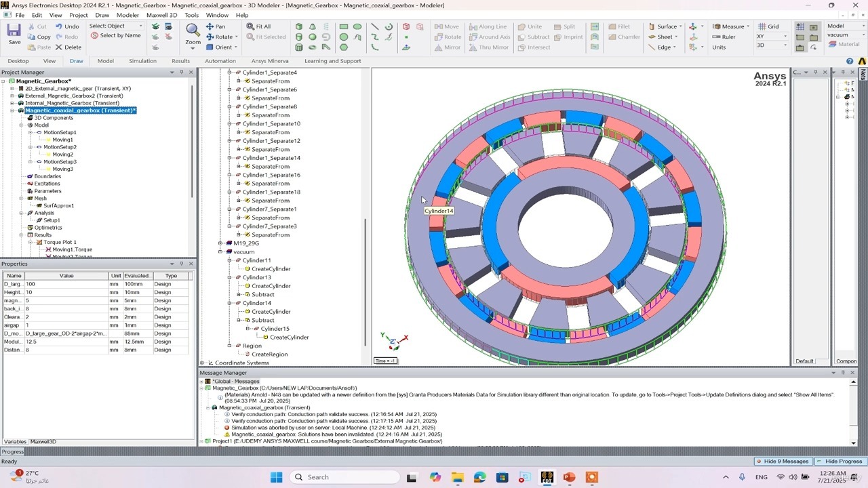Click the Select by Name button
The width and height of the screenshot is (868, 488).
click(x=116, y=35)
